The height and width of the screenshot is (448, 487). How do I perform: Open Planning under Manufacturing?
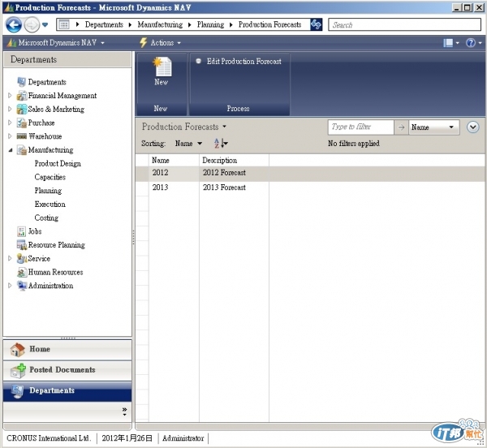pyautogui.click(x=48, y=191)
